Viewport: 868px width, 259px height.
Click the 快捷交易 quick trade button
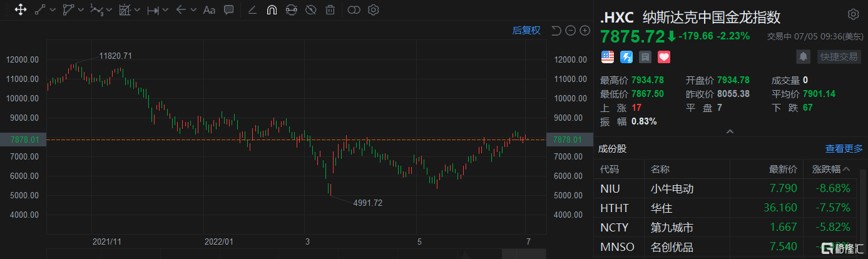(839, 56)
